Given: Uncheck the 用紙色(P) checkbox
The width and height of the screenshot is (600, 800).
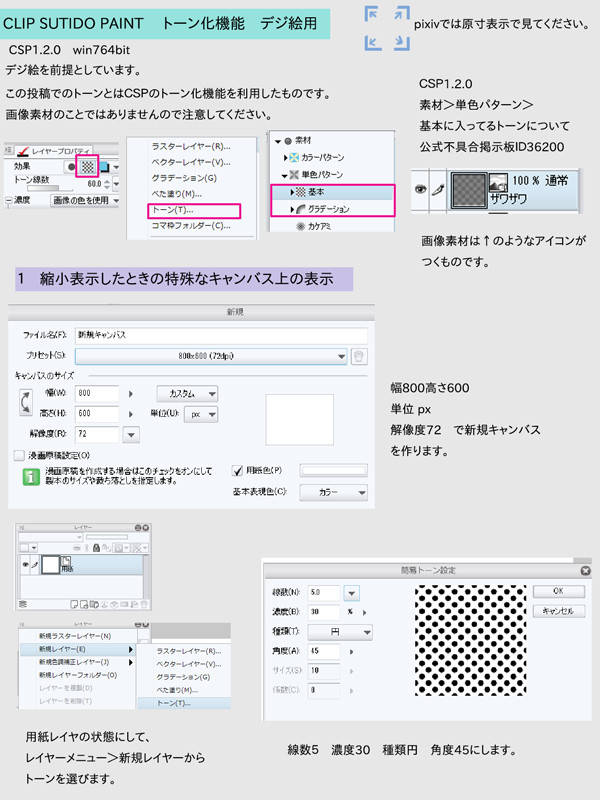Looking at the screenshot, I should (x=237, y=470).
